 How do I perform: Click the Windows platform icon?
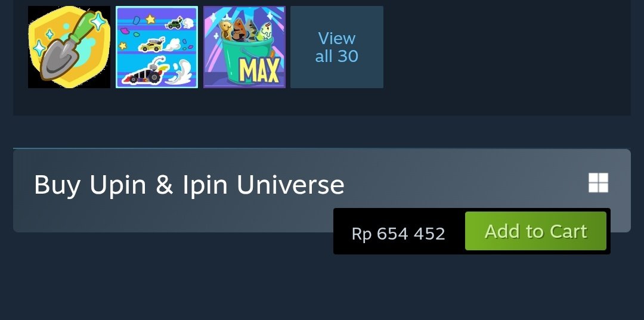[x=598, y=182]
